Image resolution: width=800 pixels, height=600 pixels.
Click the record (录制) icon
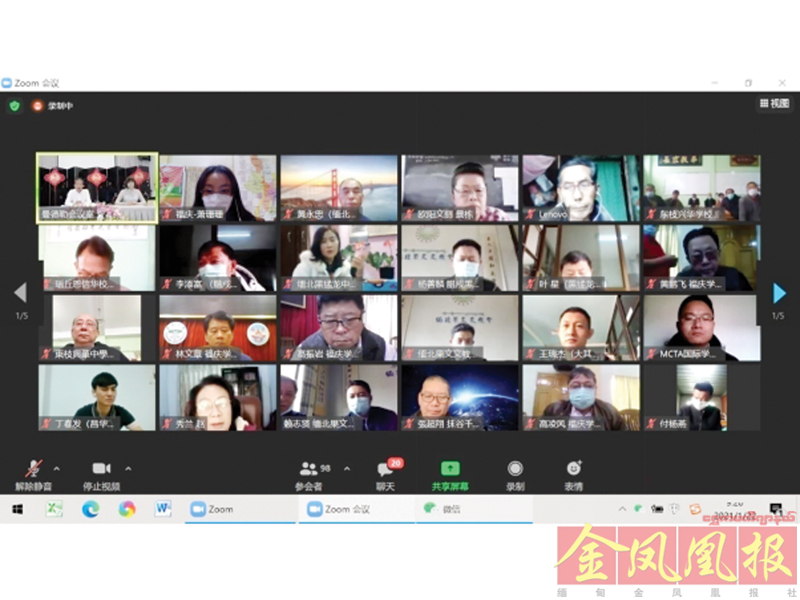coord(515,471)
